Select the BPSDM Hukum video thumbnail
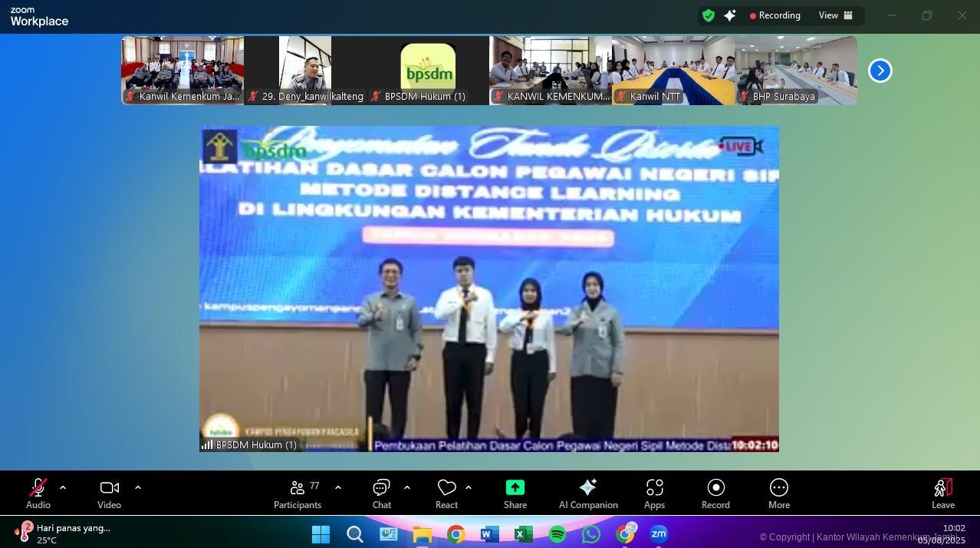The image size is (980, 548). (427, 70)
